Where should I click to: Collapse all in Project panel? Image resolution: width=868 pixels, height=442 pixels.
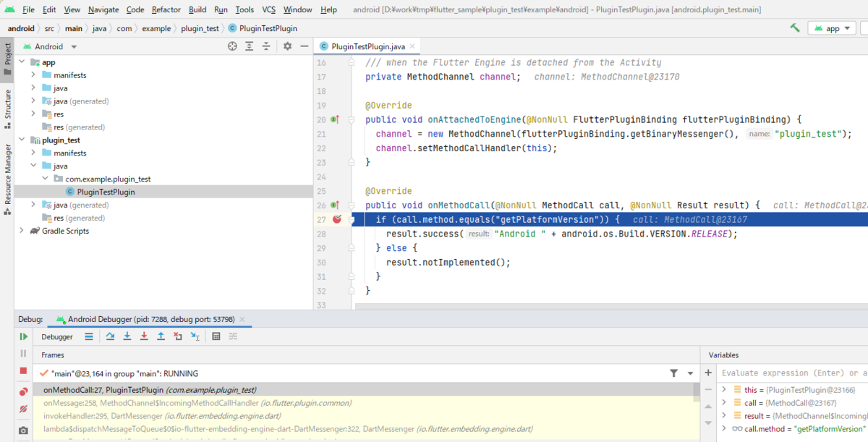266,46
